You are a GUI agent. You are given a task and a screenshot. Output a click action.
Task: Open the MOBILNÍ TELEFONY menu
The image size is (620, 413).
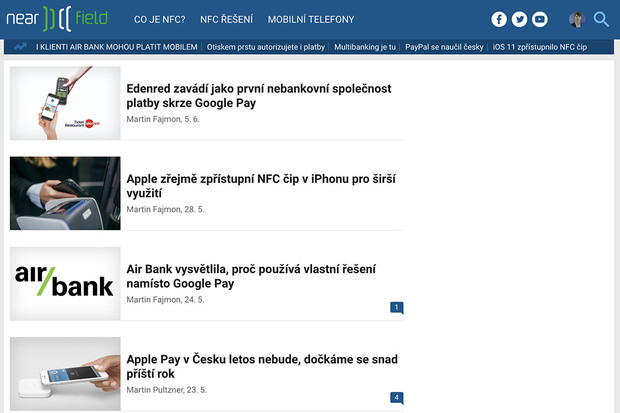point(311,19)
